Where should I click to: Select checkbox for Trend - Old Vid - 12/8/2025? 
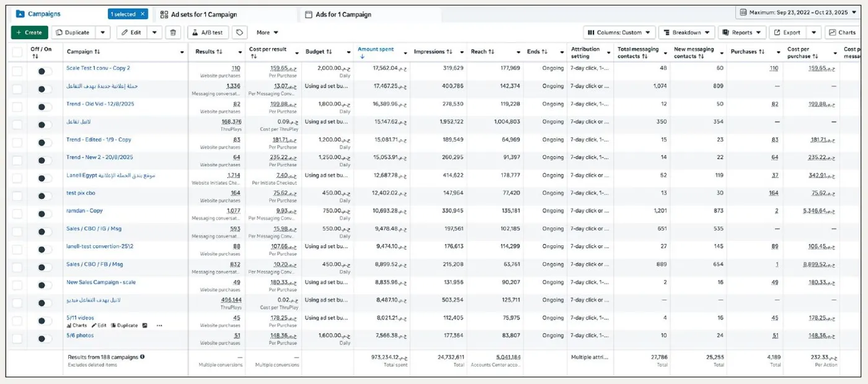coord(17,107)
